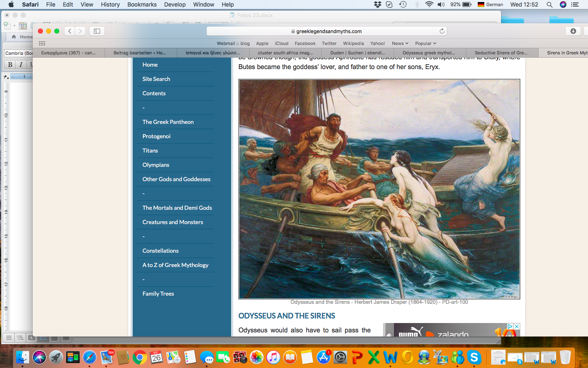Image resolution: width=588 pixels, height=368 pixels.
Task: Open the template gallery in the Word window
Action: click(23, 25)
